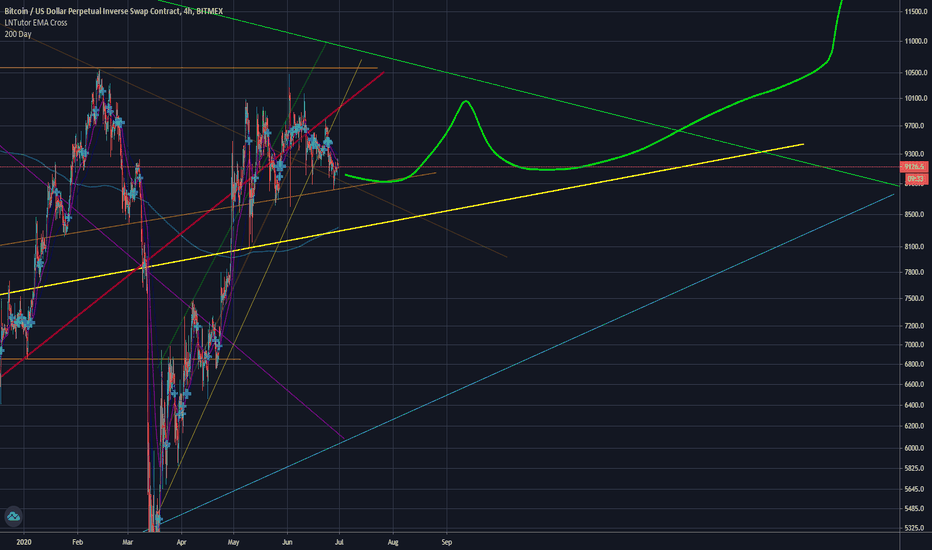Click the Feb label on the time axis
This screenshot has width=932, height=550.
coord(77,542)
